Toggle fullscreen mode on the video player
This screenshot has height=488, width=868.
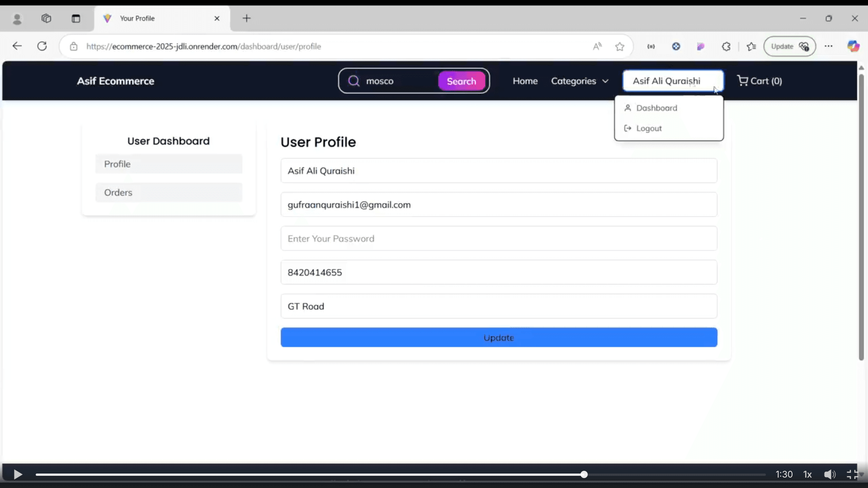[x=852, y=474]
